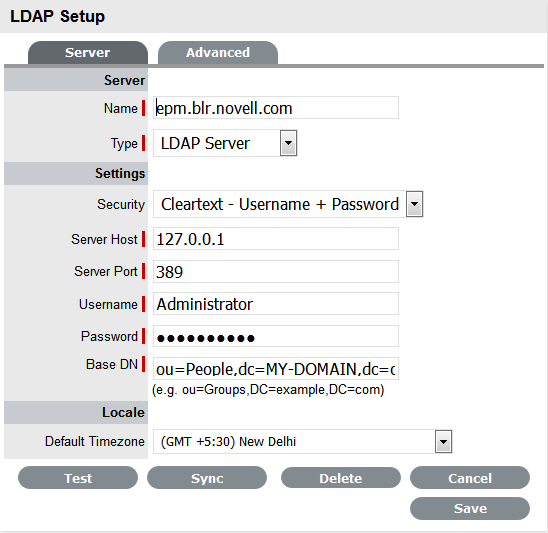
Task: Click the Server Port field 389
Action: point(276,271)
